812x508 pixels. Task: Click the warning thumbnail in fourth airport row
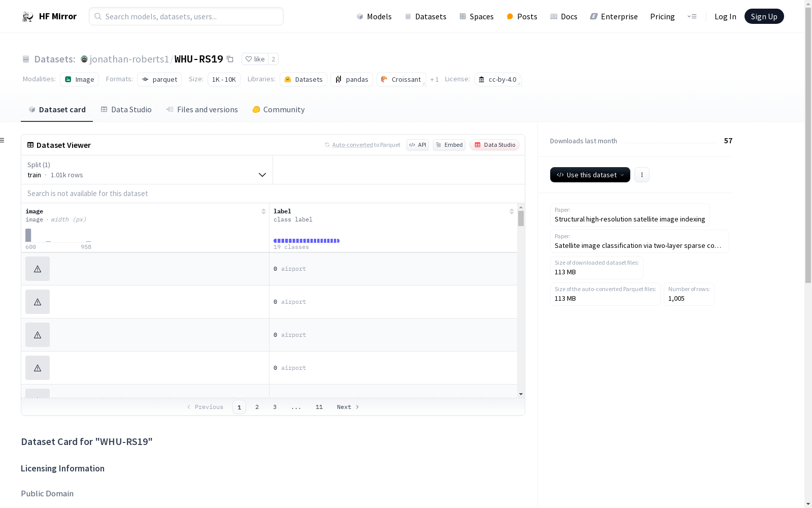pos(38,368)
